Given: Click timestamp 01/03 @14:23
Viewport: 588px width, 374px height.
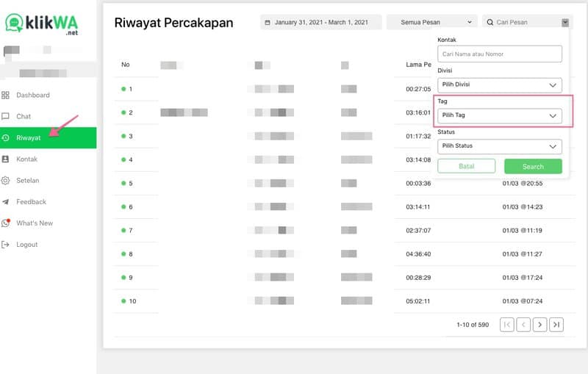Looking at the screenshot, I should [x=523, y=207].
